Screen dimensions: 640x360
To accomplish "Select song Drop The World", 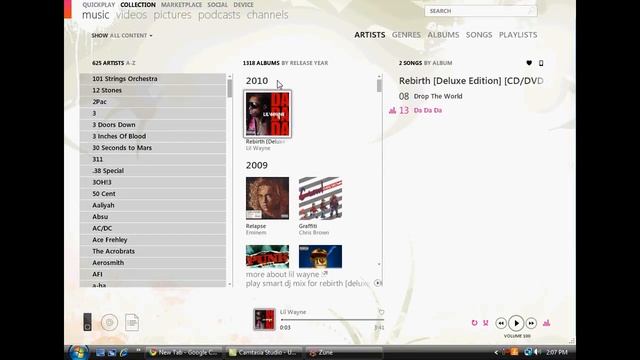I will click(438, 96).
